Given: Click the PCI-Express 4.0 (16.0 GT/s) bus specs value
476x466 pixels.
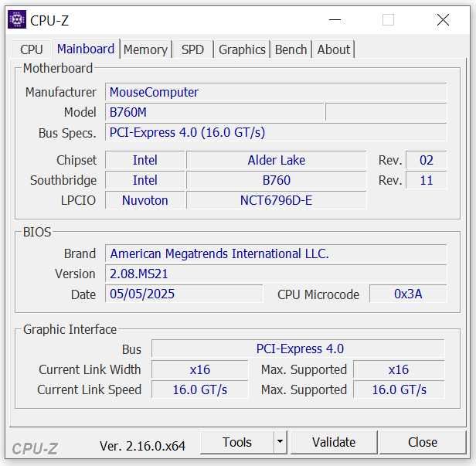Looking at the screenshot, I should coord(276,132).
